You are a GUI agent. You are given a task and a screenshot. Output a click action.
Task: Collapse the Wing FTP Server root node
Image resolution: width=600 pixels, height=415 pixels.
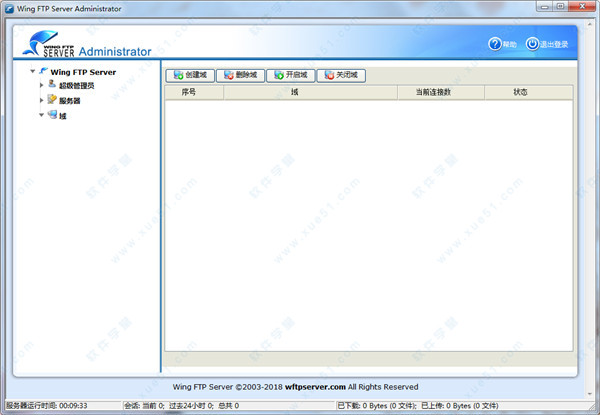pyautogui.click(x=33, y=71)
